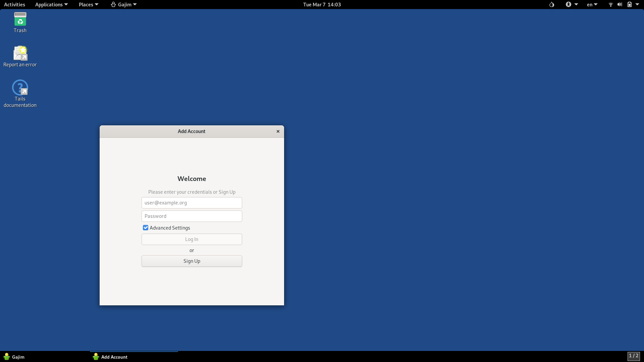Open the Tails documentation desktop icon
Image resolution: width=644 pixels, height=362 pixels.
click(x=20, y=88)
